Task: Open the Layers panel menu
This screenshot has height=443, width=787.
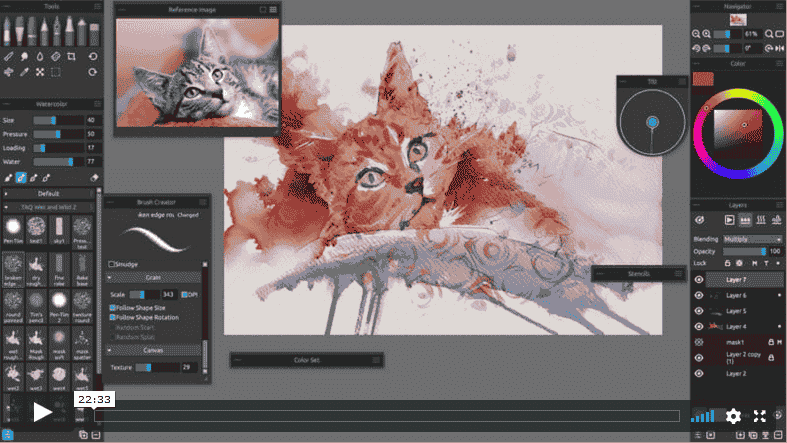Action: click(779, 205)
